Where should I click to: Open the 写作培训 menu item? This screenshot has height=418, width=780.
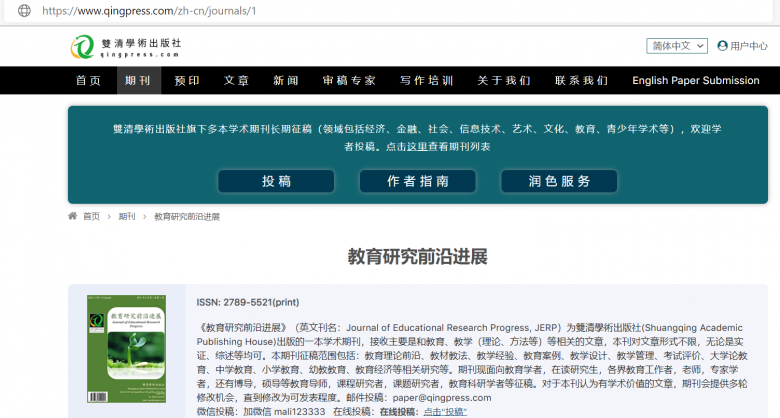[x=427, y=81]
